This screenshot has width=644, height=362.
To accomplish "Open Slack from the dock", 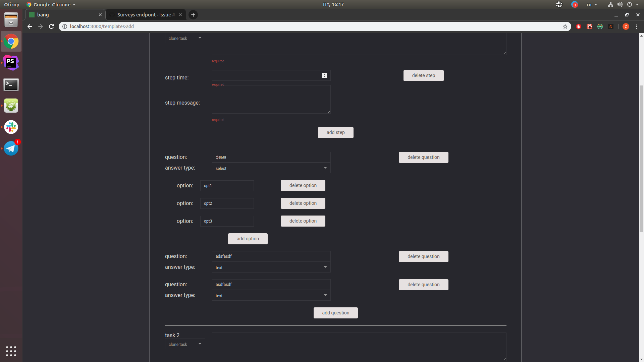I will 11,127.
